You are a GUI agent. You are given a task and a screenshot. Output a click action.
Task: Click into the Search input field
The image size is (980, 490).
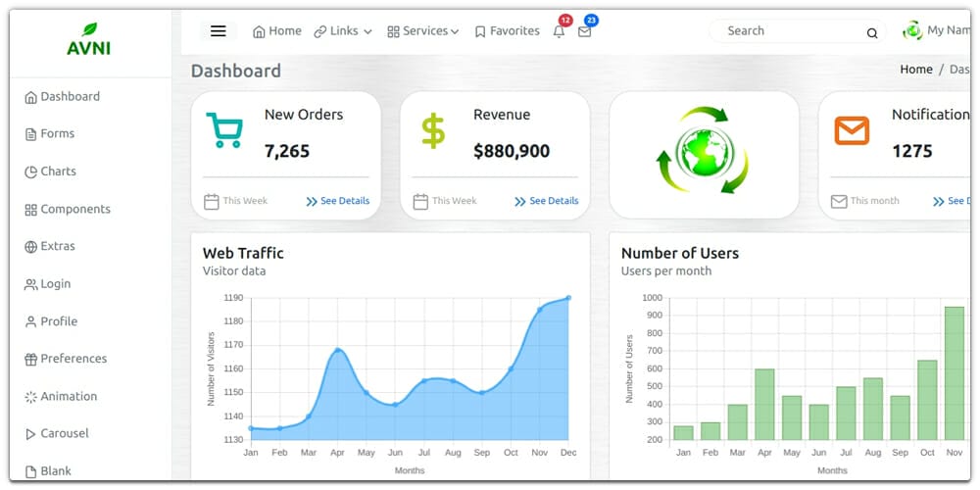click(789, 31)
